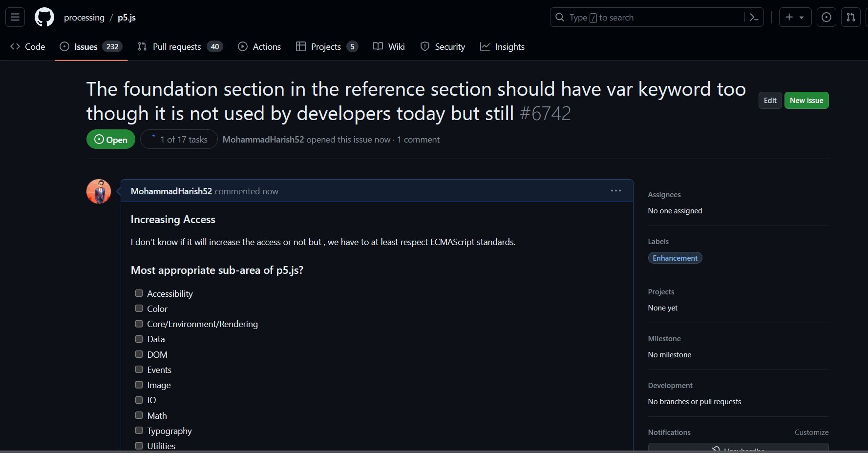Open the hamburger navigation menu
Image resolution: width=868 pixels, height=453 pixels.
click(x=15, y=18)
